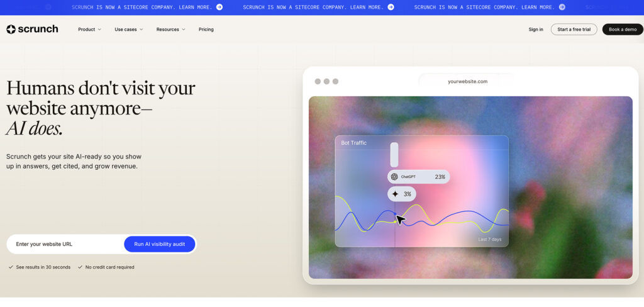Expand the Resources dropdown menu
644x307 pixels.
(171, 30)
